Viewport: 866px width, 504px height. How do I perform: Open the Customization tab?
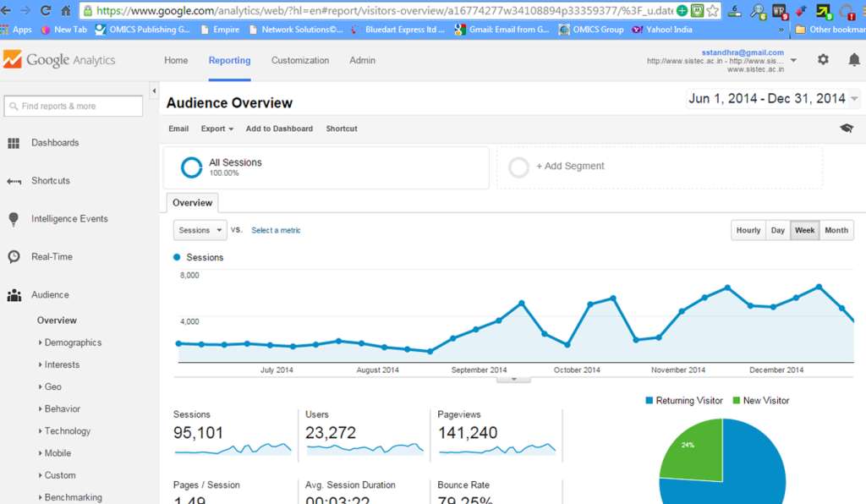[x=300, y=61]
